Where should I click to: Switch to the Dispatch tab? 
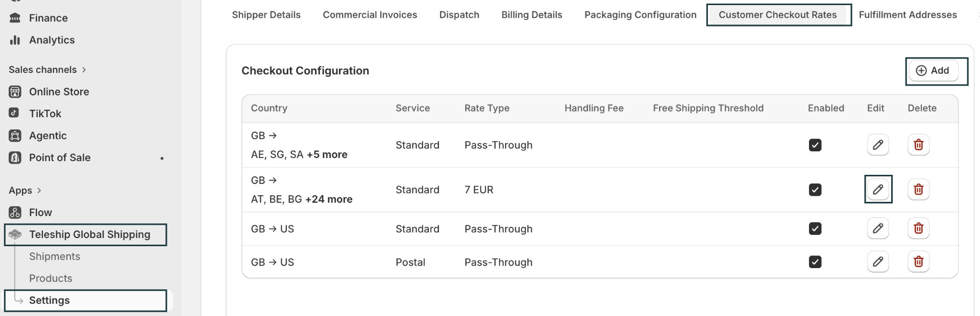point(459,15)
